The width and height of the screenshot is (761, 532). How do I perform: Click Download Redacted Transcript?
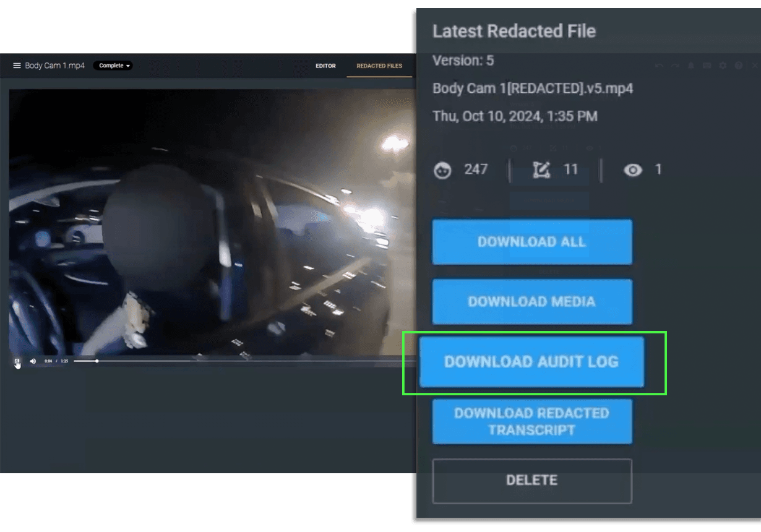click(x=531, y=421)
